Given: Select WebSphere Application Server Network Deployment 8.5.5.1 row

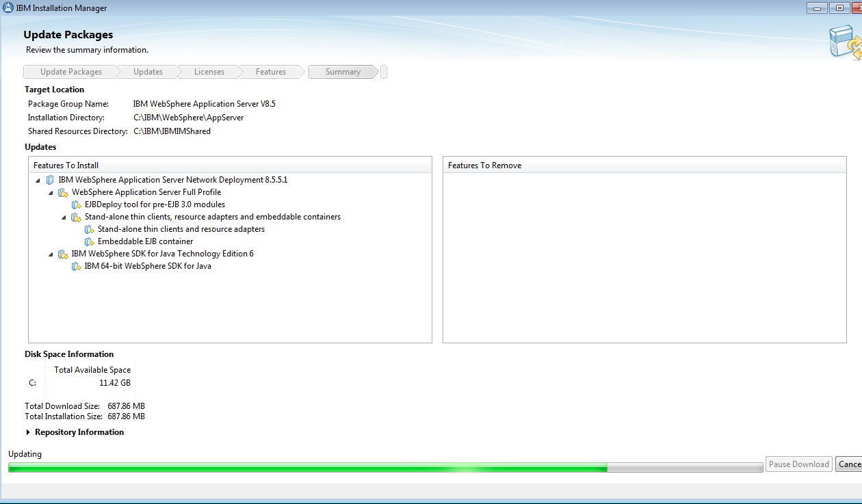Looking at the screenshot, I should (x=173, y=180).
